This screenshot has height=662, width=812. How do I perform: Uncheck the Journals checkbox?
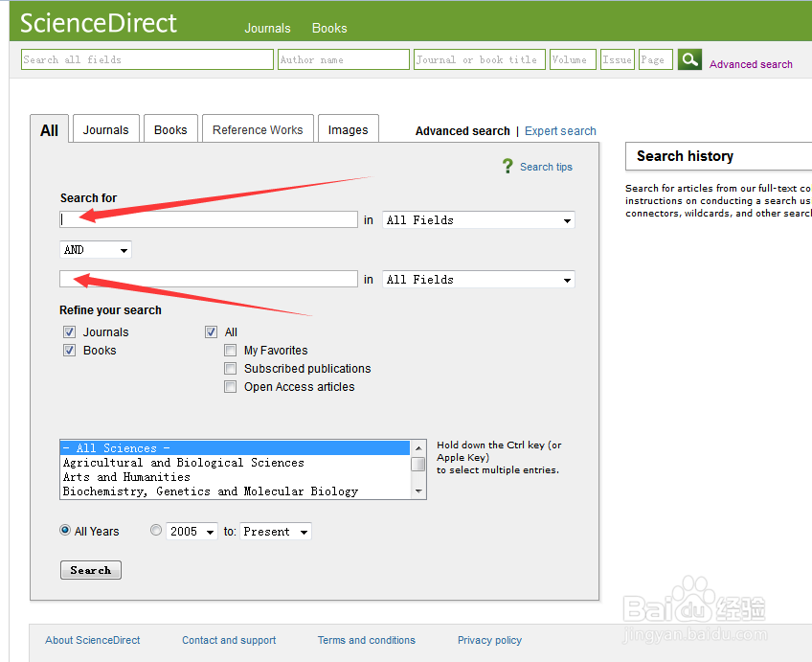click(x=69, y=332)
